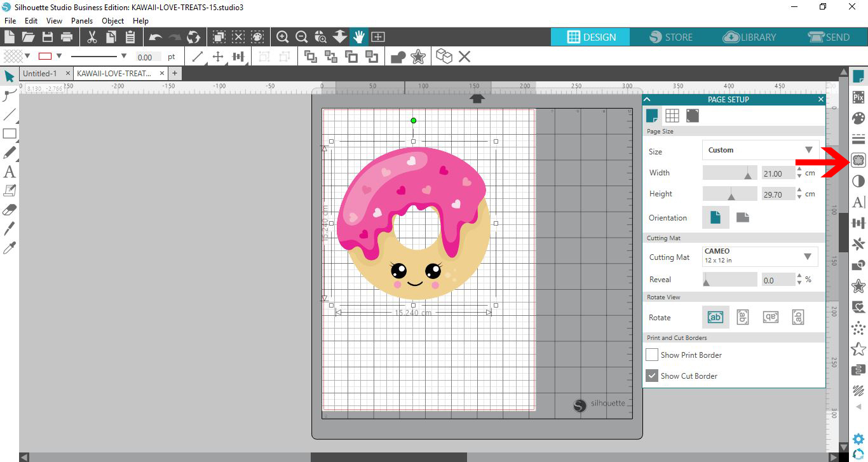Open the Registration Marks tab icon
Screen dimensions: 868x462
pyautogui.click(x=692, y=116)
